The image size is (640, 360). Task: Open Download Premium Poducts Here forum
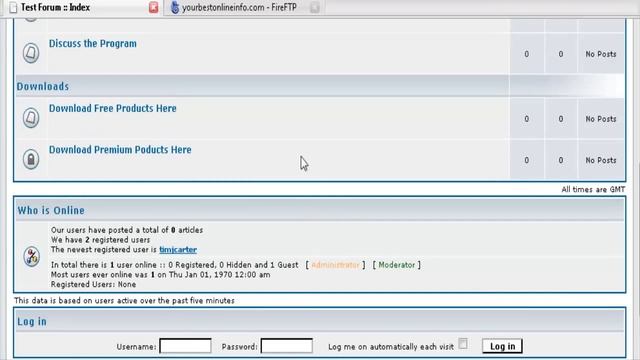pyautogui.click(x=120, y=150)
